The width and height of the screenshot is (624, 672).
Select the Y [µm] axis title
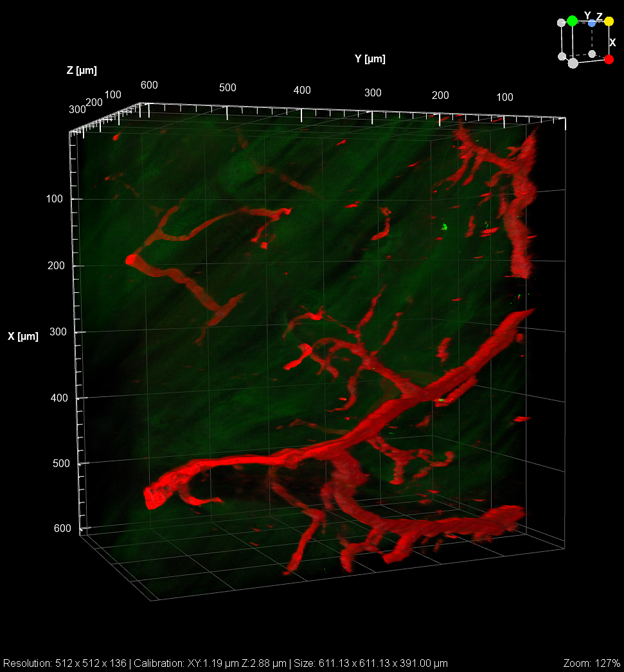click(x=370, y=59)
